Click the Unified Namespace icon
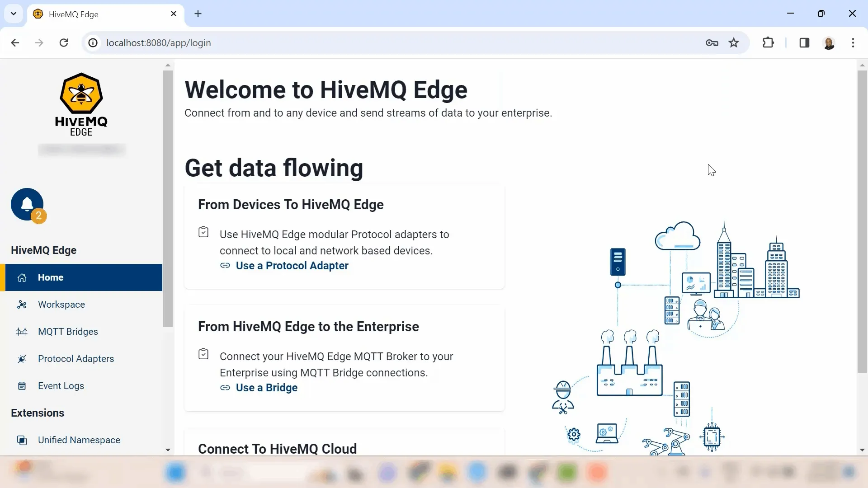This screenshot has width=868, height=488. pyautogui.click(x=22, y=440)
